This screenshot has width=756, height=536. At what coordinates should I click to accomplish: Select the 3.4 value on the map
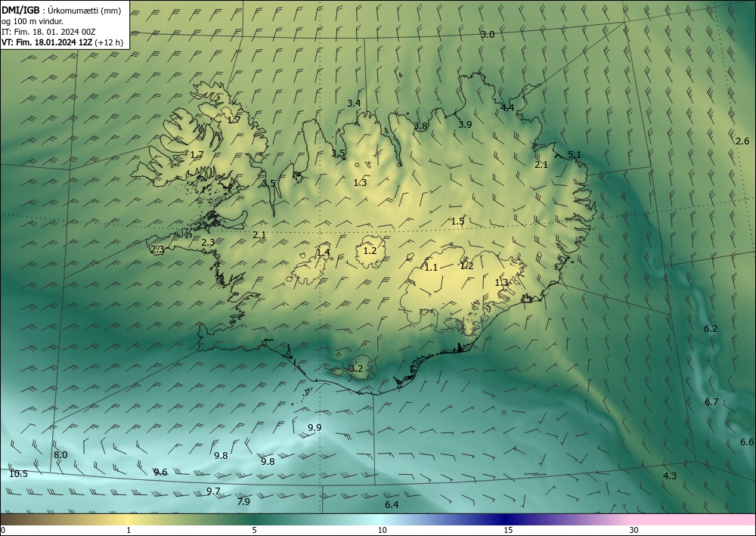click(x=354, y=103)
